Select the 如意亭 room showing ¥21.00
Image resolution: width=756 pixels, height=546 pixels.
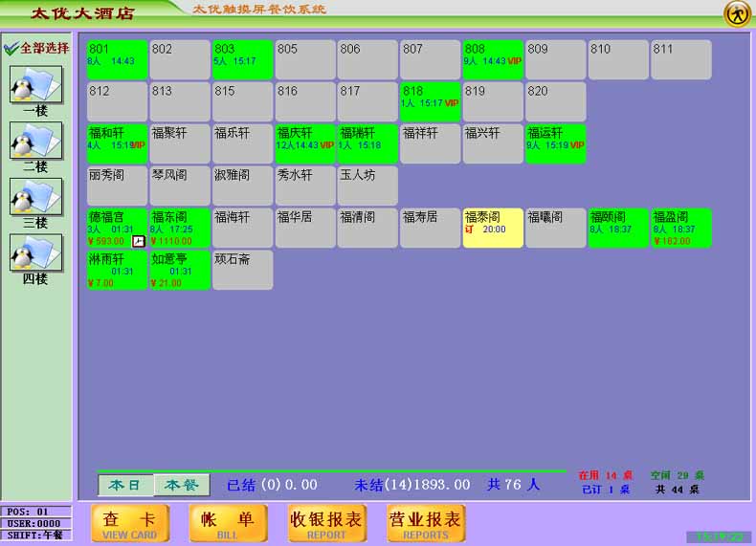(x=180, y=271)
